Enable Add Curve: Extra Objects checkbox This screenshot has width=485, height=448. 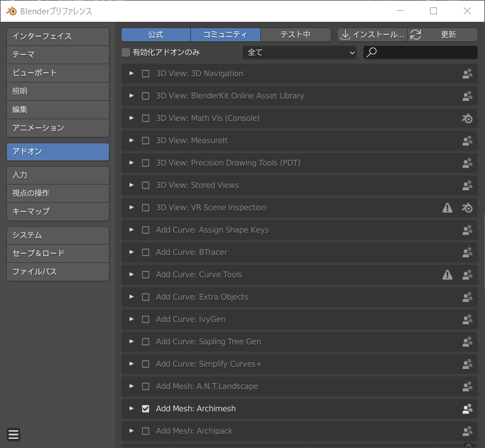click(146, 297)
